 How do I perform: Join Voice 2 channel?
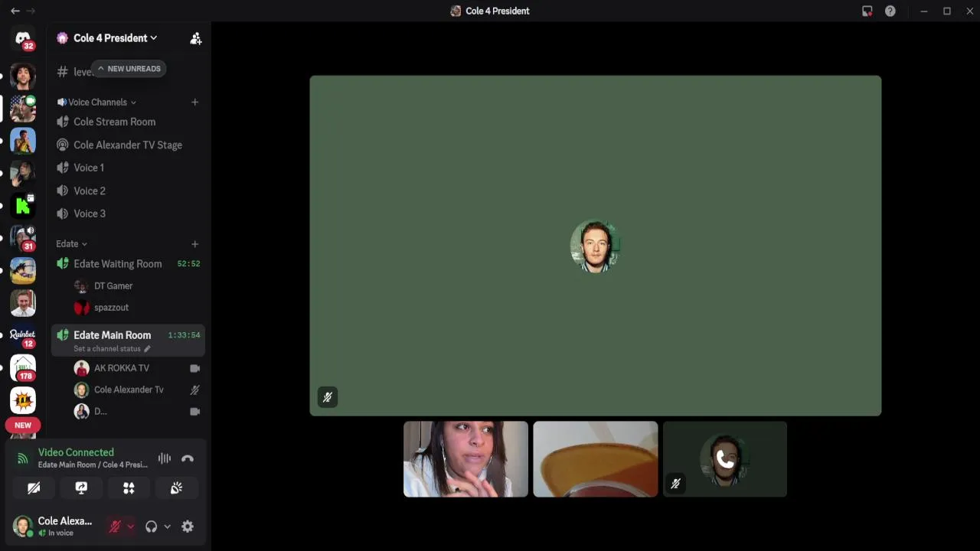coord(128,191)
